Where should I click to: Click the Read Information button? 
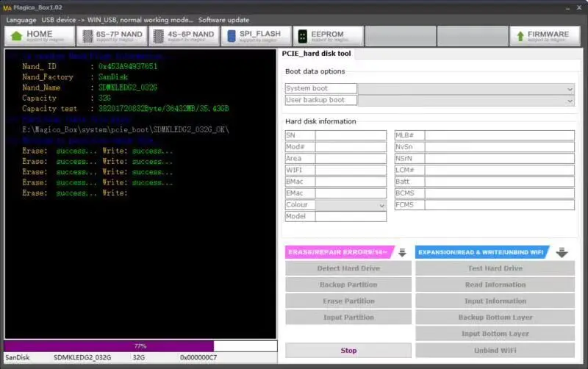[495, 284]
